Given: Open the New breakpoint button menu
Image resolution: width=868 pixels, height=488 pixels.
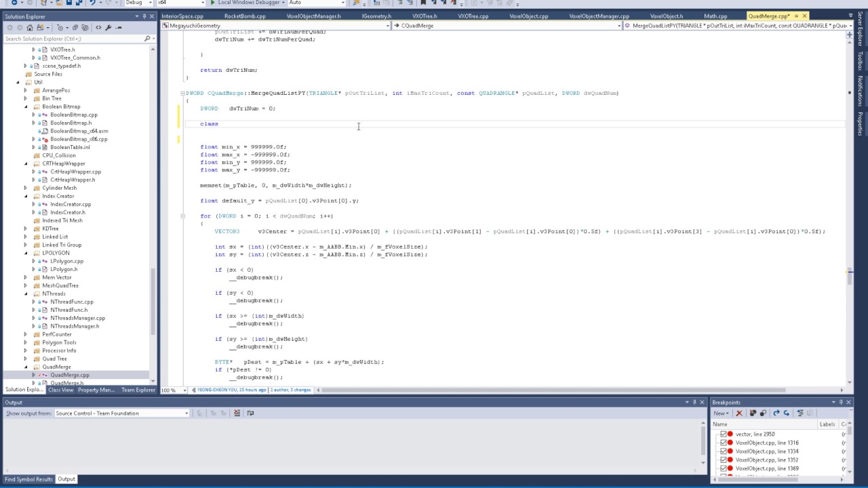Looking at the screenshot, I should [x=721, y=413].
